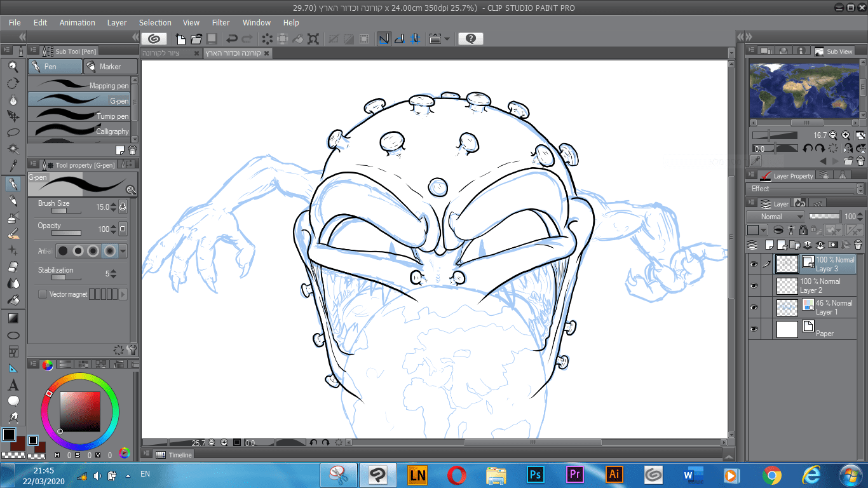Select the Gradient tool
Image resolution: width=868 pixels, height=488 pixels.
pos(13,318)
